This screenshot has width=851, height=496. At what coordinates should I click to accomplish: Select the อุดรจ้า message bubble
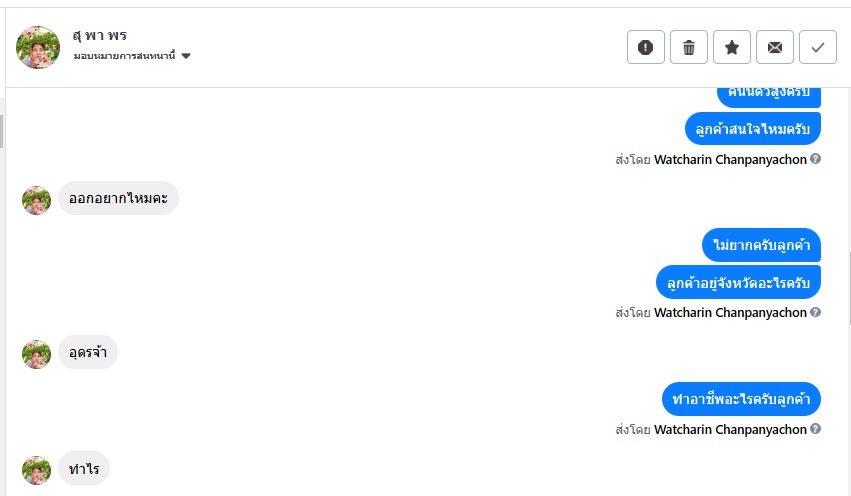(88, 353)
